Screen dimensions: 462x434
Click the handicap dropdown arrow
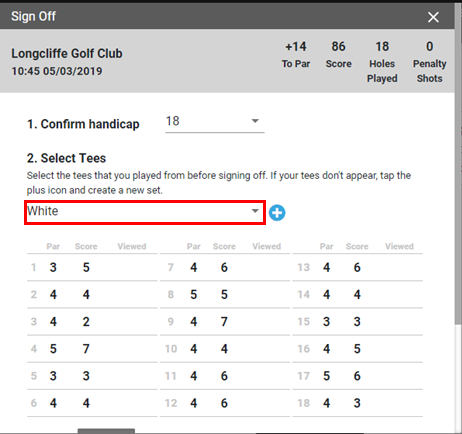(x=255, y=121)
